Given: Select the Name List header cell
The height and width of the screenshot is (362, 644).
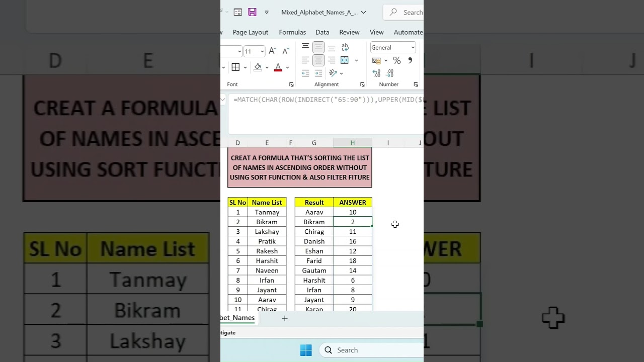Looking at the screenshot, I should (x=267, y=203).
